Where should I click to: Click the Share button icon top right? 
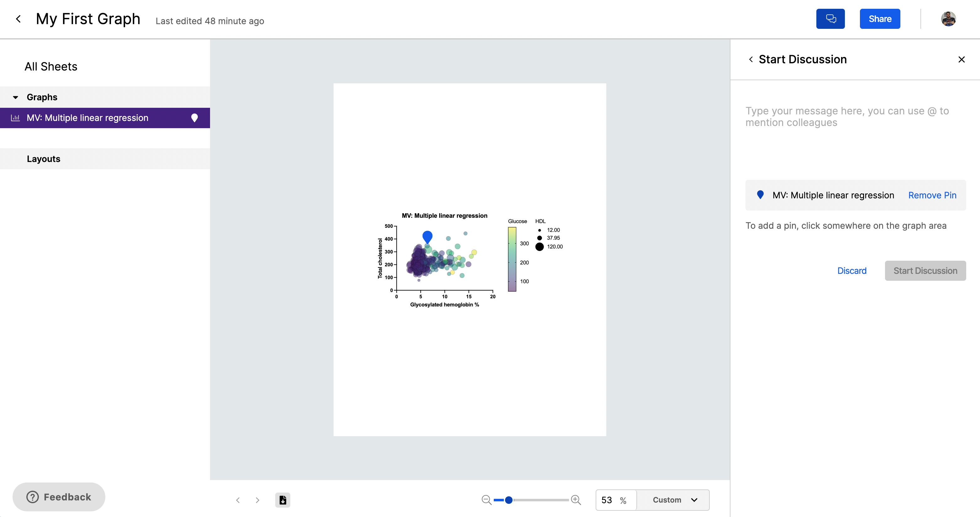(880, 19)
